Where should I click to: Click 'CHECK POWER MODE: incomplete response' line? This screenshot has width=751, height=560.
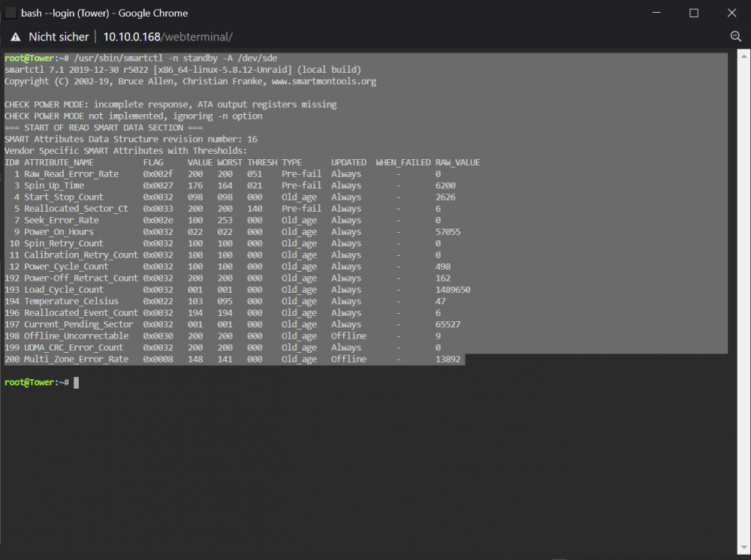(x=170, y=104)
